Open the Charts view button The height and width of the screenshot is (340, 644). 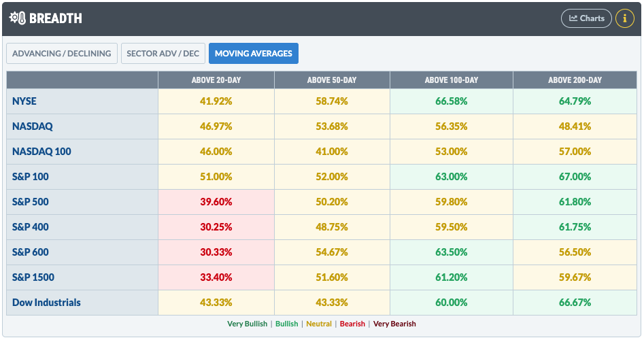[x=586, y=18]
